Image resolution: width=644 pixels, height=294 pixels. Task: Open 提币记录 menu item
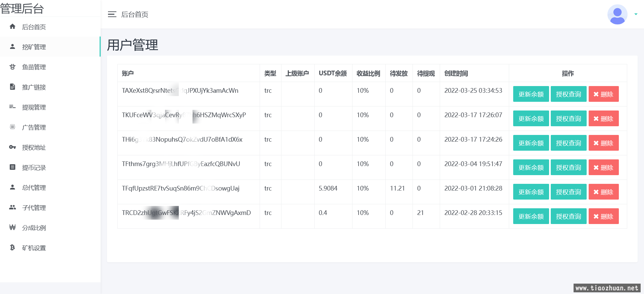34,167
